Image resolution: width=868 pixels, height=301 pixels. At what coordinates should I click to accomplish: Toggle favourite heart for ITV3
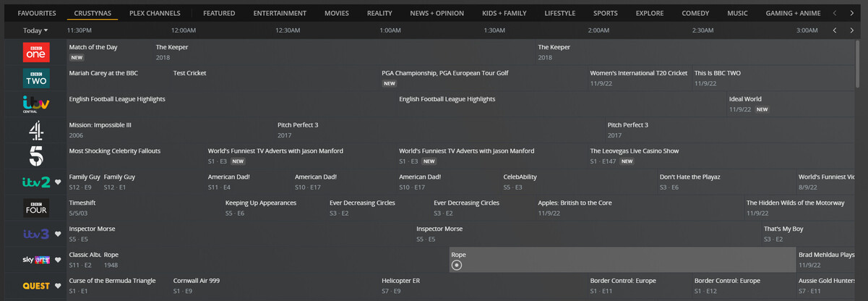(x=59, y=234)
